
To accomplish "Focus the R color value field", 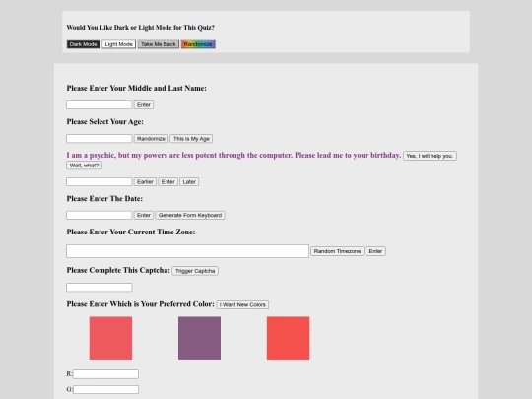I will (x=105, y=374).
